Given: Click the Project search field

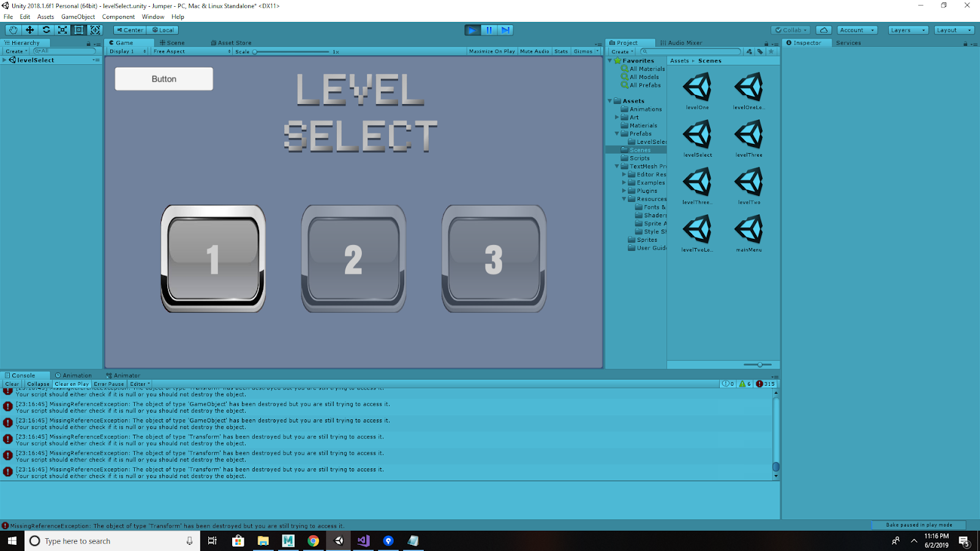Looking at the screenshot, I should [x=691, y=51].
